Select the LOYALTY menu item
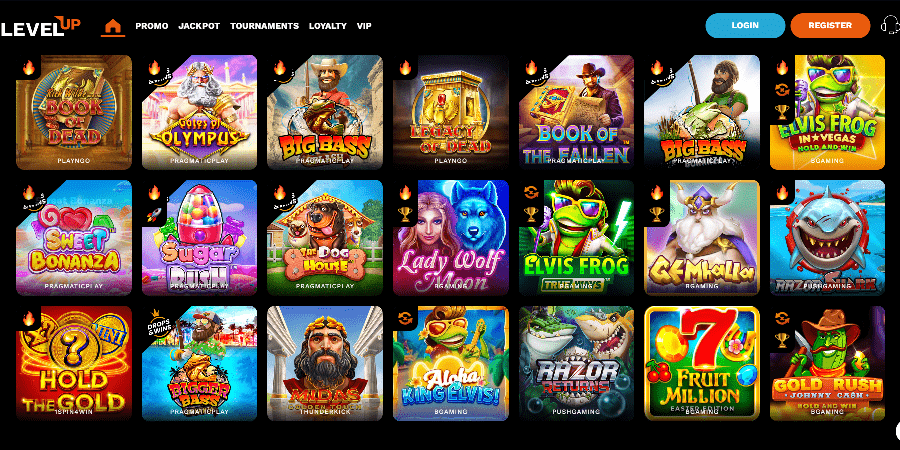900x450 pixels. tap(328, 26)
